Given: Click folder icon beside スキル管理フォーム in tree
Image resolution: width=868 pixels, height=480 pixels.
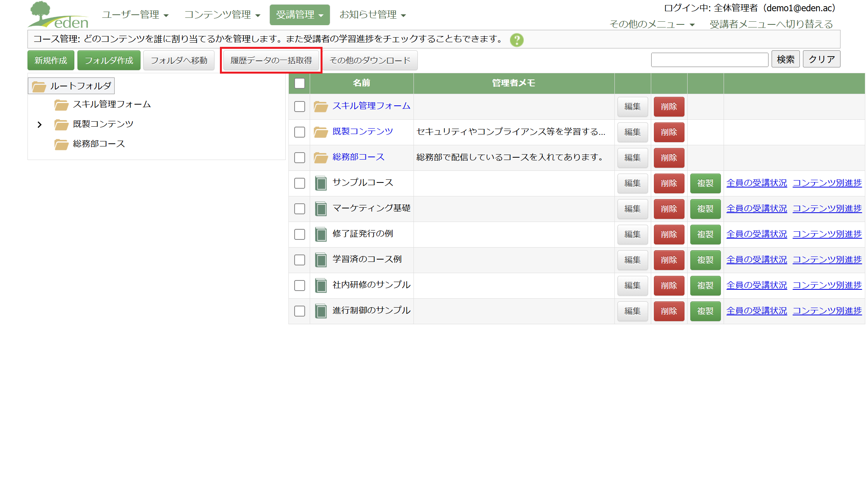Looking at the screenshot, I should (62, 105).
